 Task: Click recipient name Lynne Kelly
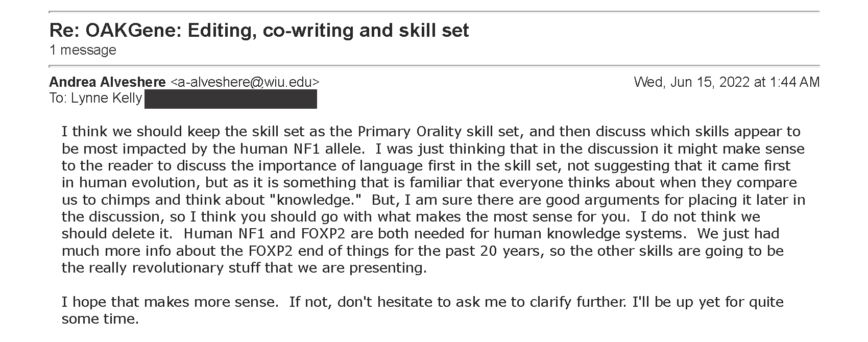pyautogui.click(x=106, y=98)
